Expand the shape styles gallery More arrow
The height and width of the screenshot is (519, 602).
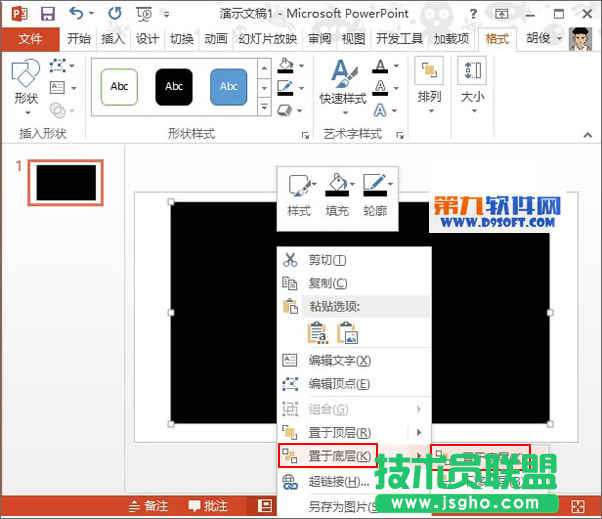(x=264, y=106)
